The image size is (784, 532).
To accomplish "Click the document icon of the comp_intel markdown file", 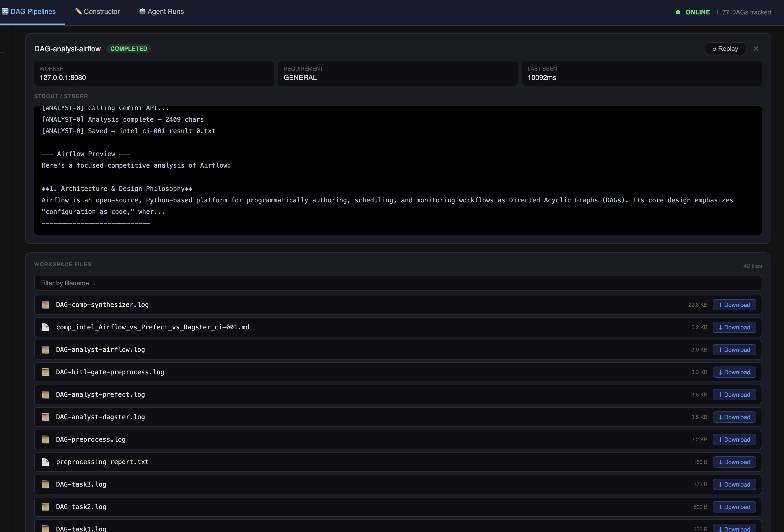I will click(45, 327).
